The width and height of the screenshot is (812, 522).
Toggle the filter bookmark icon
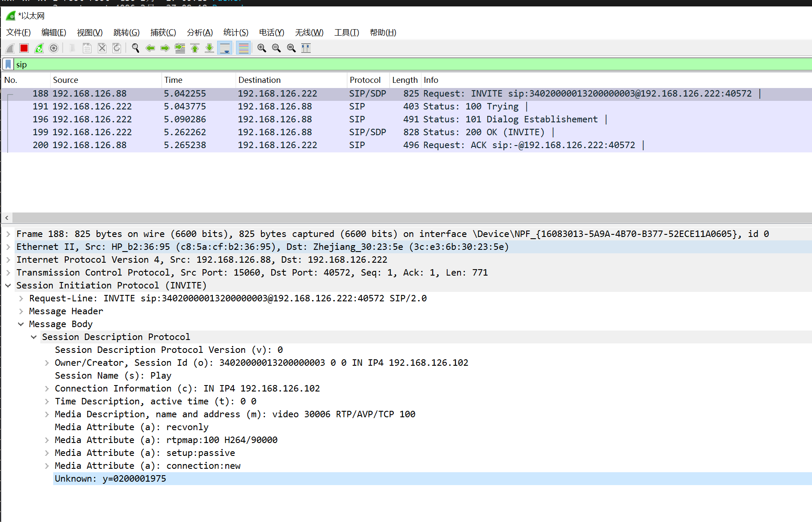(8, 64)
